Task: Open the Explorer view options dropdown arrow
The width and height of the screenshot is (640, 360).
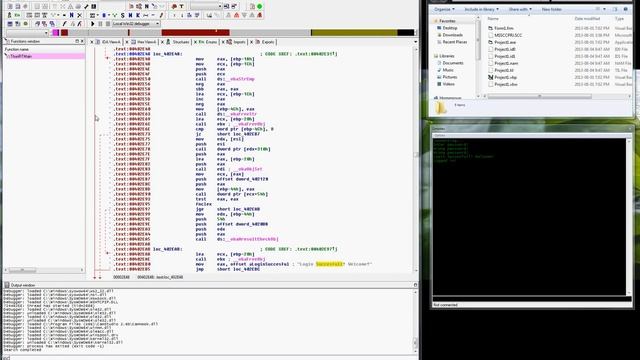Action: [x=604, y=9]
